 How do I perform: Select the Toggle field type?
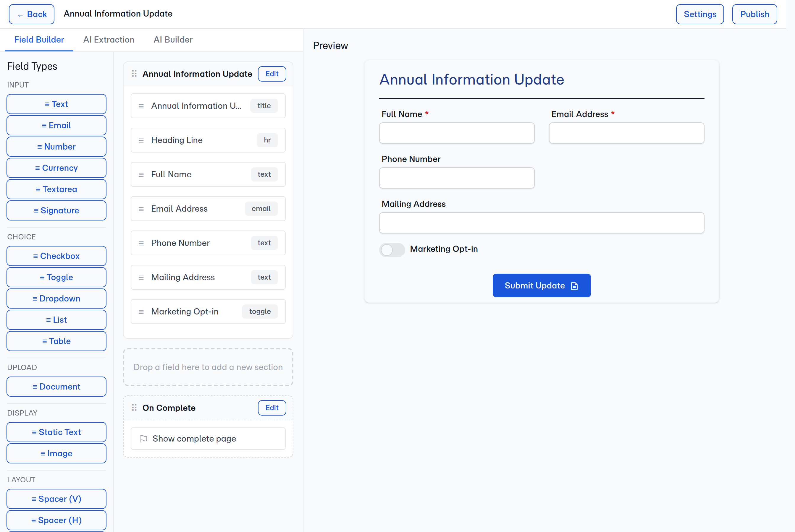tap(56, 277)
